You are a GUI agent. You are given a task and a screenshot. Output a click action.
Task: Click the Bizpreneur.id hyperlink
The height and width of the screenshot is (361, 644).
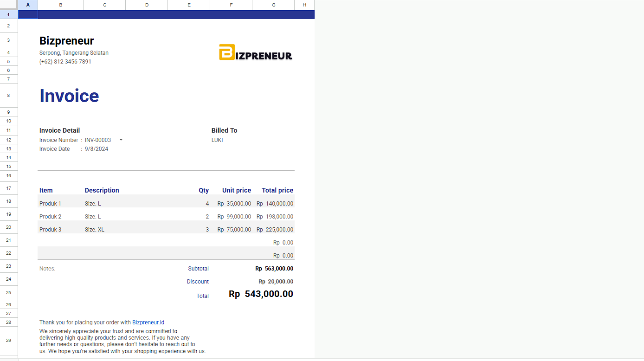tap(148, 322)
